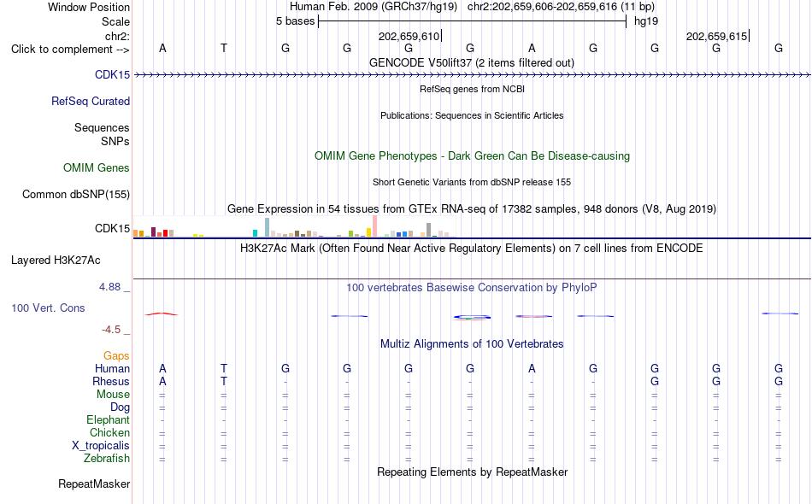The image size is (812, 504).
Task: Select the Sequences track label
Action: [x=102, y=127]
